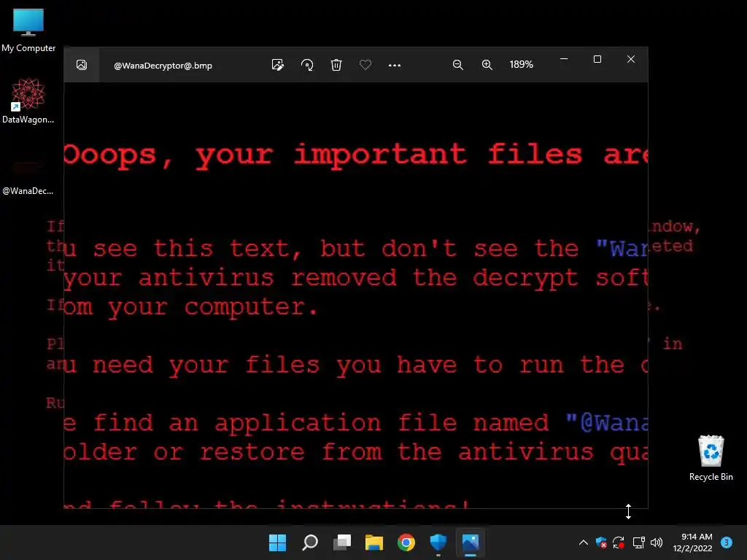Select the DataWagon desktop shortcut
This screenshot has height=560, width=747.
(28, 101)
